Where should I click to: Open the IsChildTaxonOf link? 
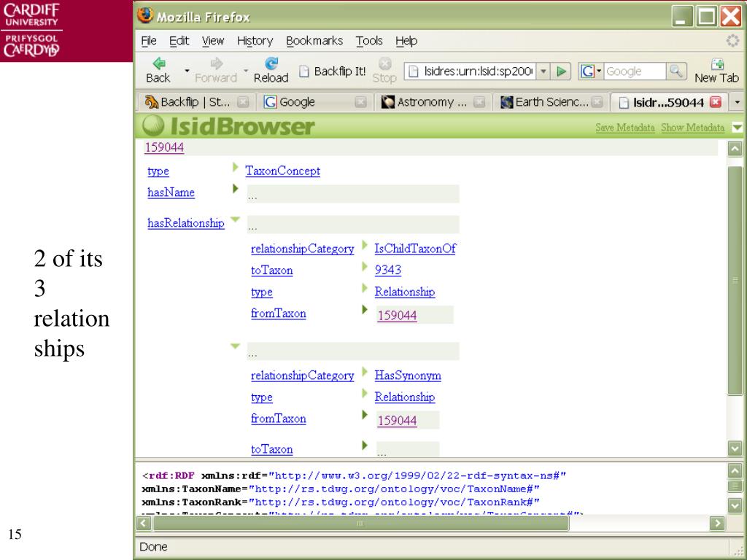click(x=415, y=249)
